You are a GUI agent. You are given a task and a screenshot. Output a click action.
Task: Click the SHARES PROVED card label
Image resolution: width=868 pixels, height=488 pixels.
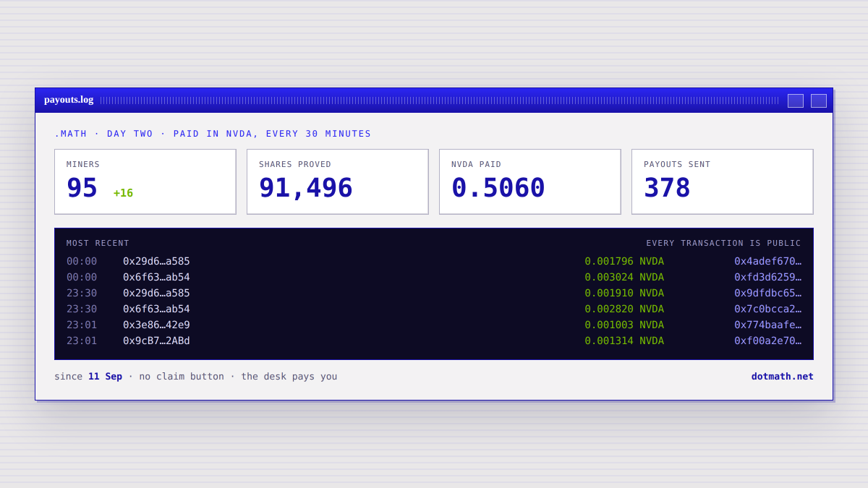[295, 164]
